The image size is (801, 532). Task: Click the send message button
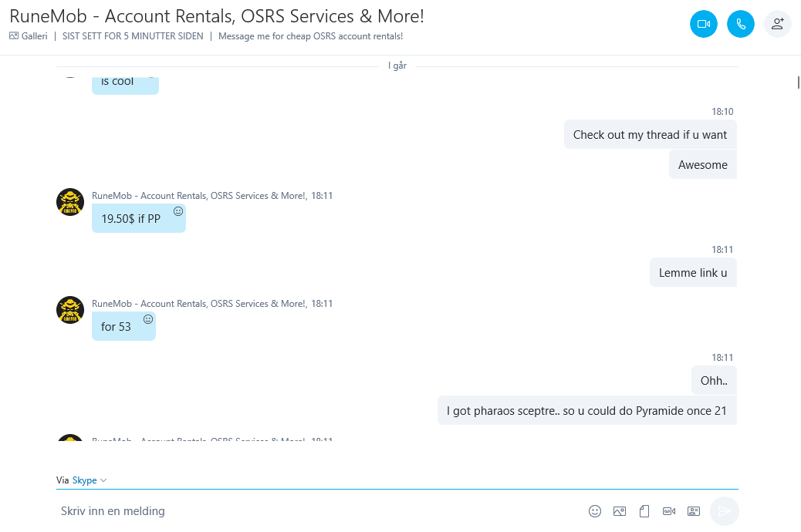coord(725,511)
